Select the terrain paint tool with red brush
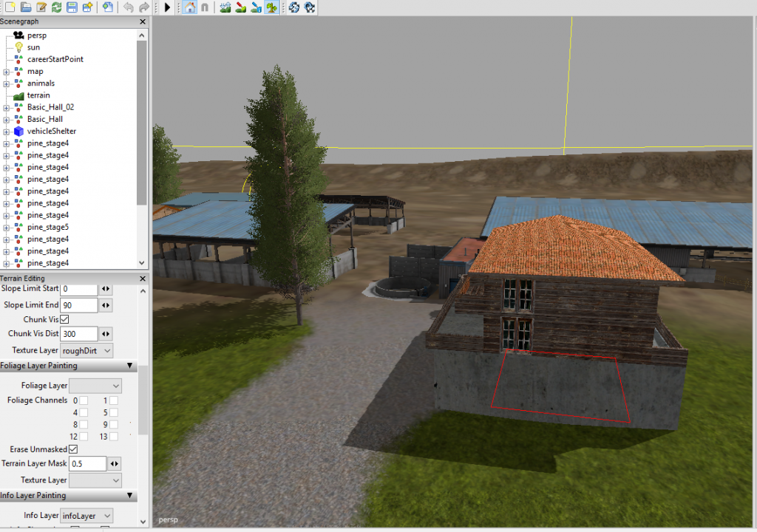 coord(240,7)
